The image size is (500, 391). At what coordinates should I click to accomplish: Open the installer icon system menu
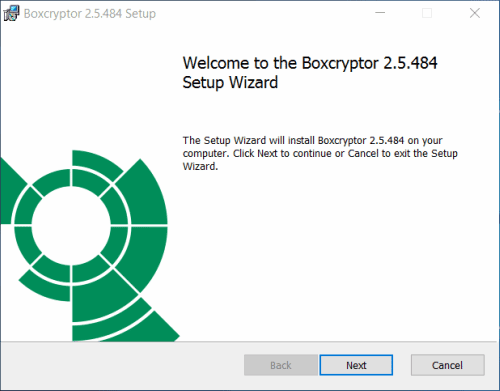point(11,13)
